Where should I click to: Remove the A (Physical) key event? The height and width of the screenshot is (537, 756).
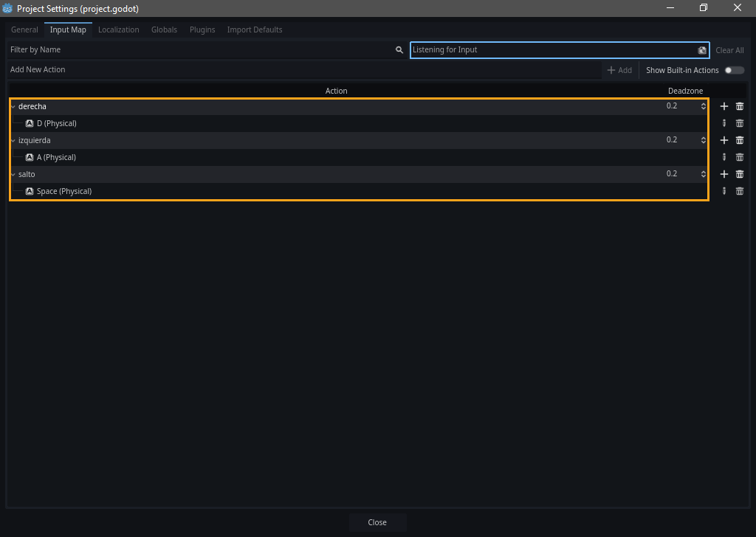(739, 157)
